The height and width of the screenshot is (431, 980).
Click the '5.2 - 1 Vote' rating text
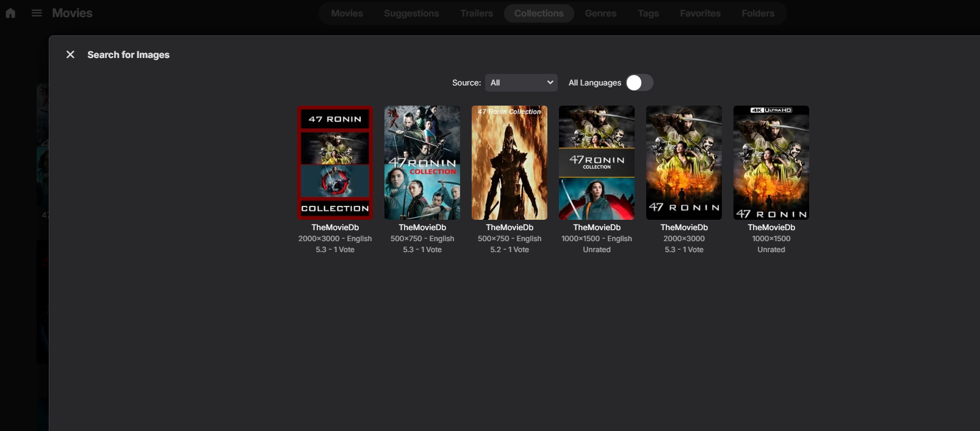point(510,250)
